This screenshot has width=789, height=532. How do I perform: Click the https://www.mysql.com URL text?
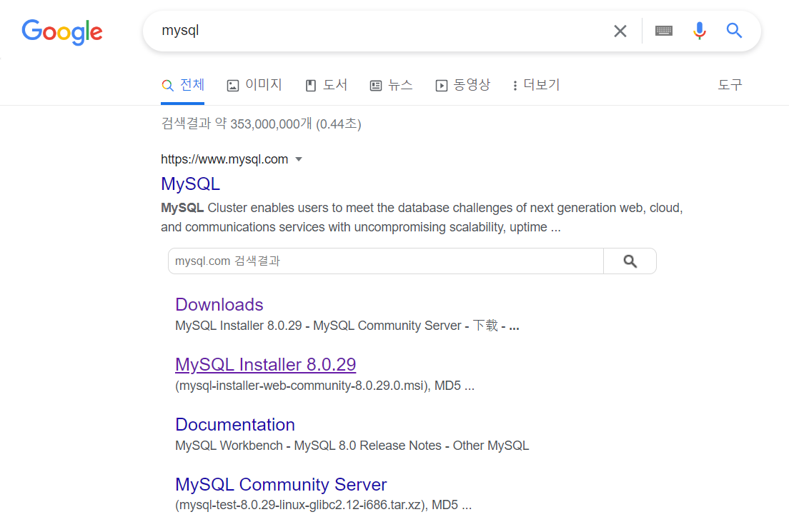click(x=224, y=159)
